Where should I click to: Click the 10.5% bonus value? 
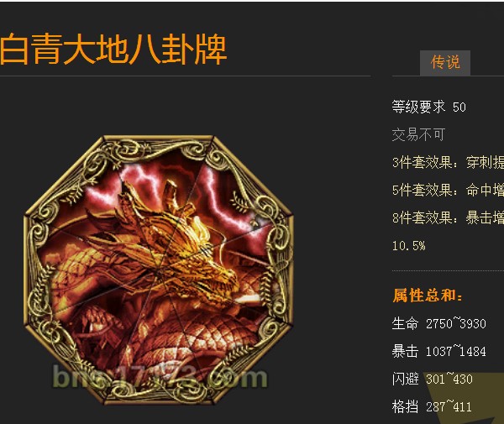(x=408, y=246)
